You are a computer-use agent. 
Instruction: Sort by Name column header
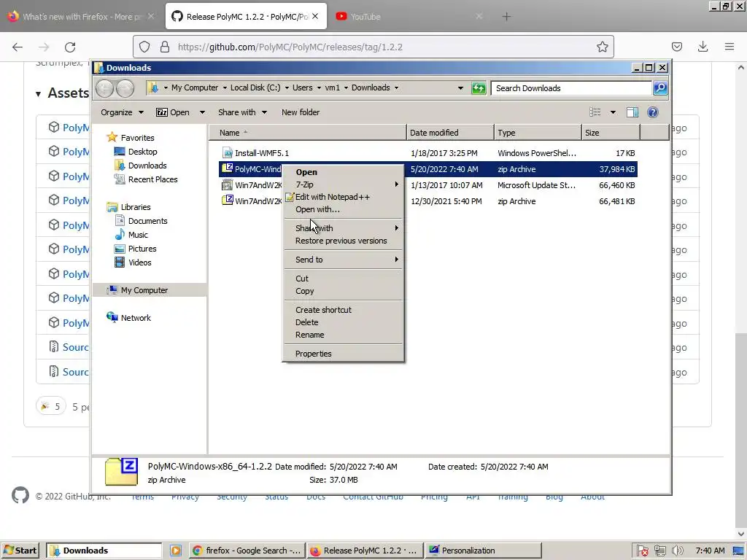[308, 133]
